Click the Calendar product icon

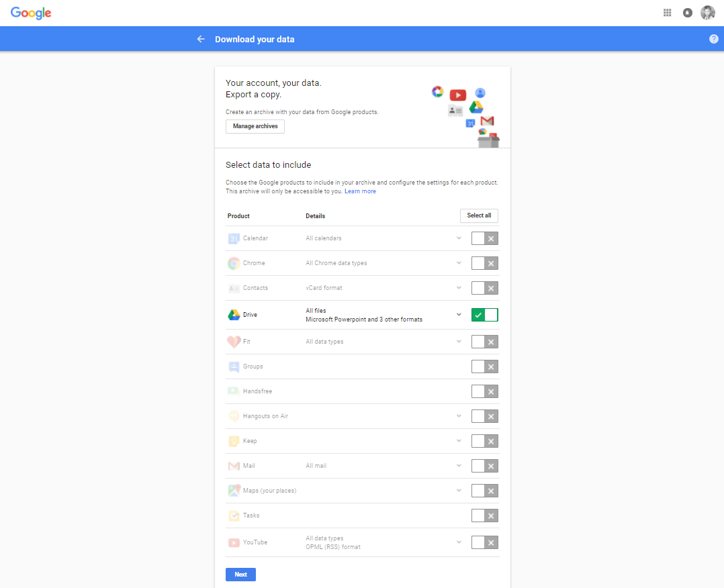pyautogui.click(x=234, y=238)
